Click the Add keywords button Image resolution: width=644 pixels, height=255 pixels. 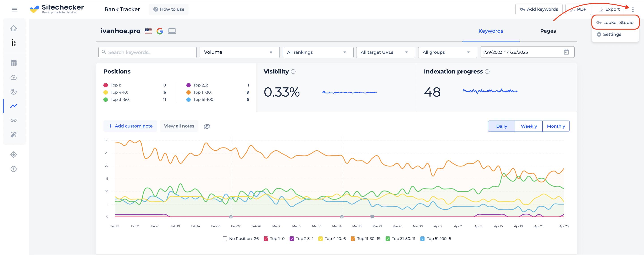click(x=539, y=9)
